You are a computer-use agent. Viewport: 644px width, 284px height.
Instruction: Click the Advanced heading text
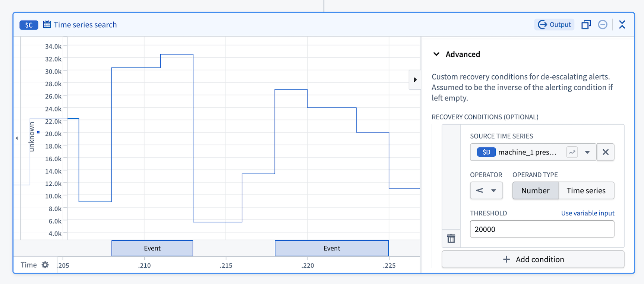(463, 54)
